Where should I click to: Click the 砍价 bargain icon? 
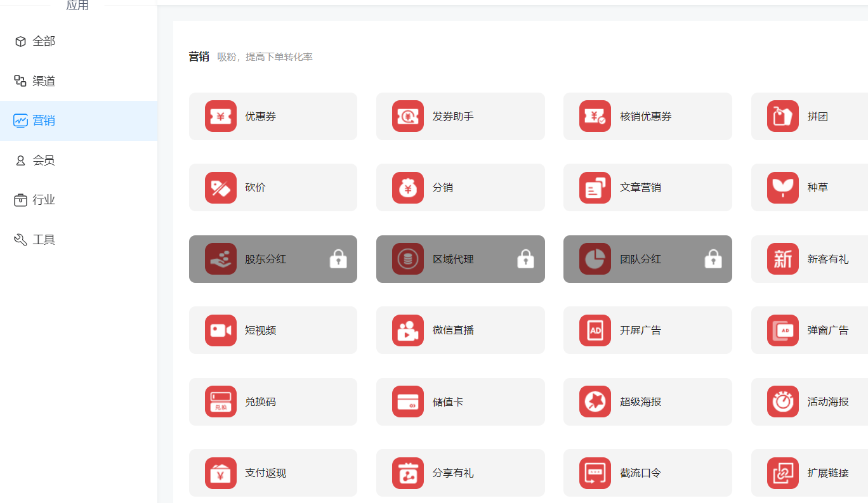[220, 188]
